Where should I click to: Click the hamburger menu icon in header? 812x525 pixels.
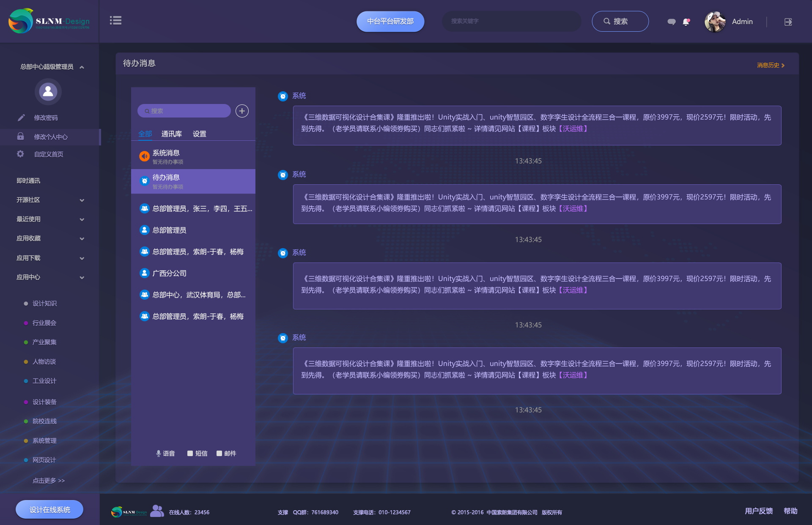pyautogui.click(x=115, y=20)
